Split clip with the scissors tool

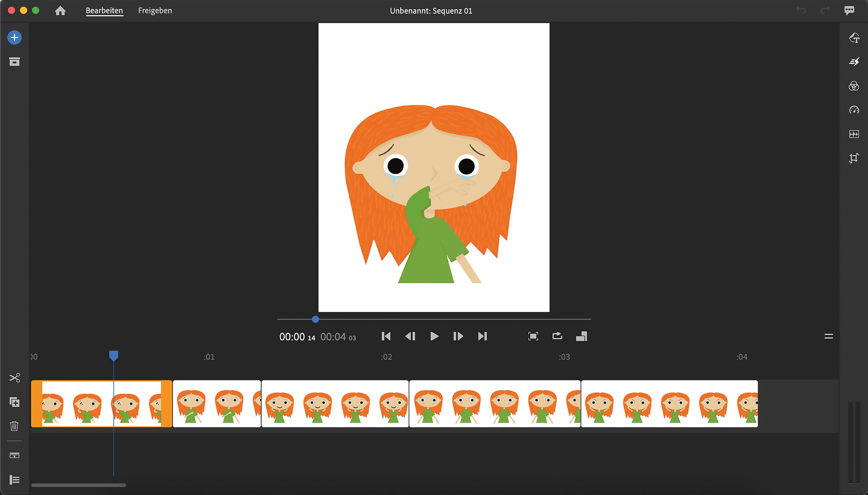click(x=14, y=378)
